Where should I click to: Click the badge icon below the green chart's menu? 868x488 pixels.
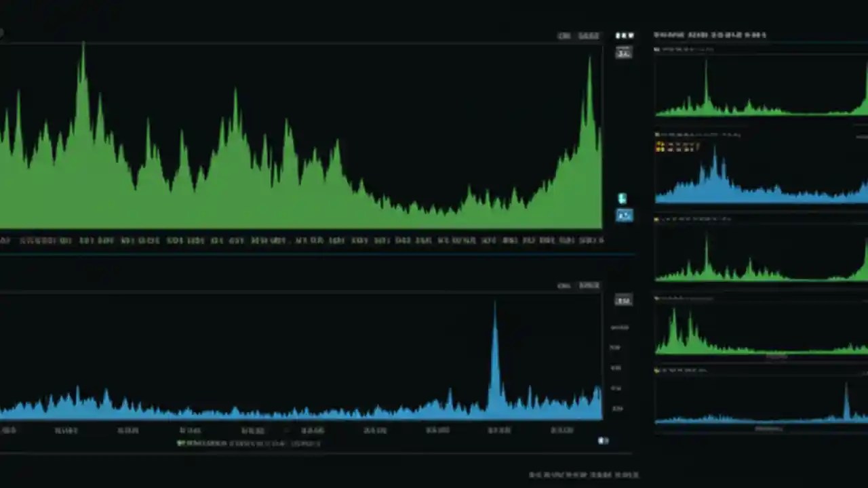[624, 53]
